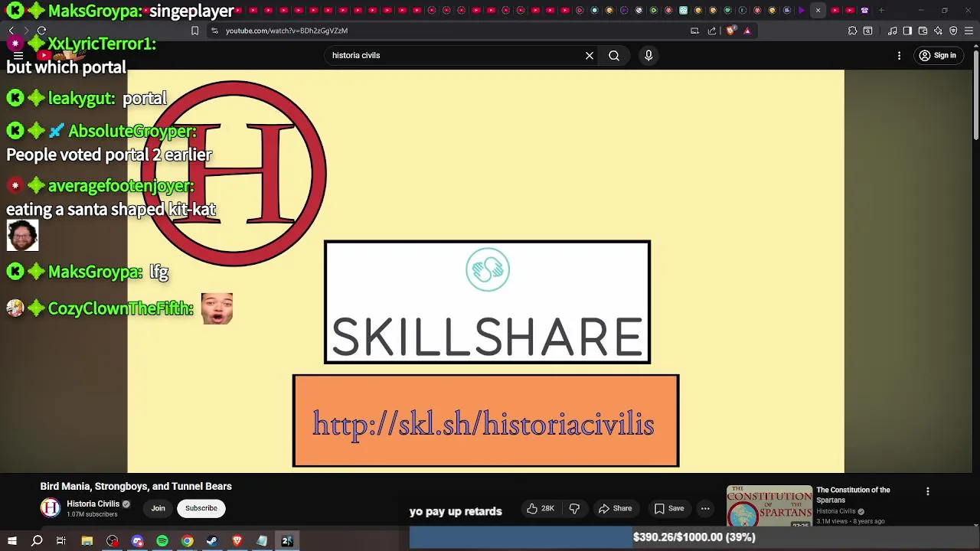
Task: View site information icon beside the URL
Action: (x=214, y=31)
